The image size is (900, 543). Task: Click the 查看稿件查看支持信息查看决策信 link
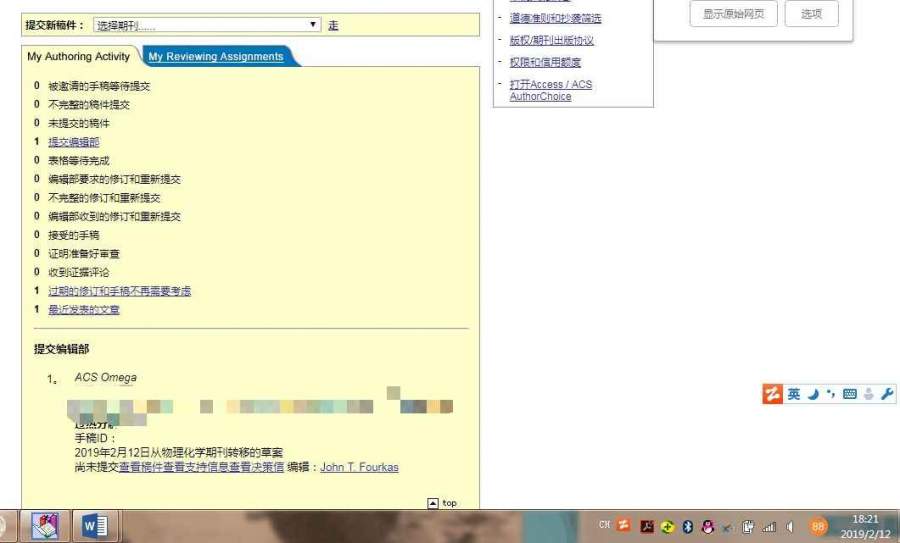pos(201,467)
